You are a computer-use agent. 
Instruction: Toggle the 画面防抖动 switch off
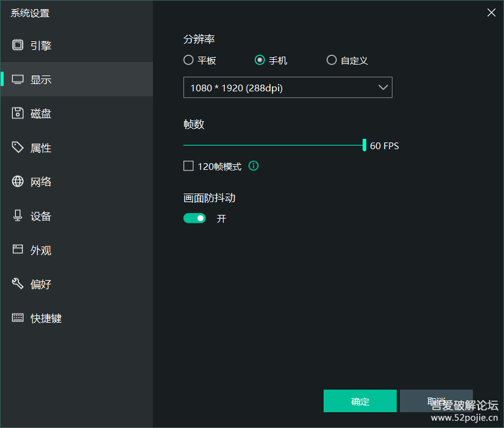coord(194,219)
